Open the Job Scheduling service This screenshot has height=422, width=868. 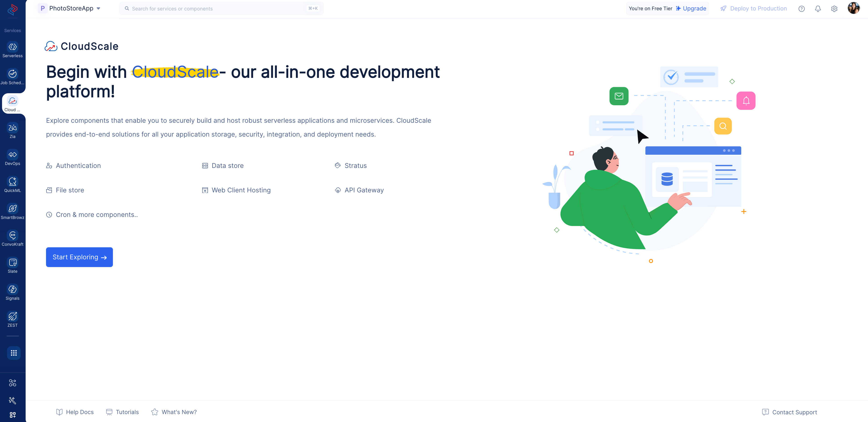[12, 74]
